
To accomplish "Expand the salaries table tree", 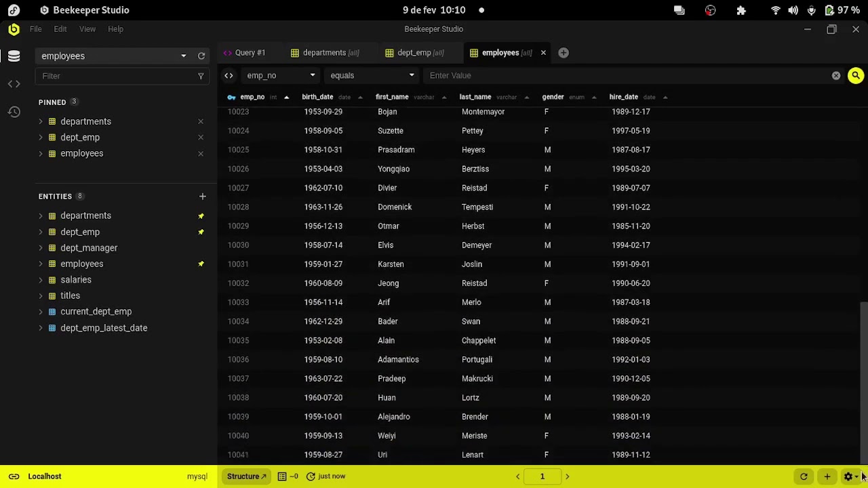I will [41, 280].
